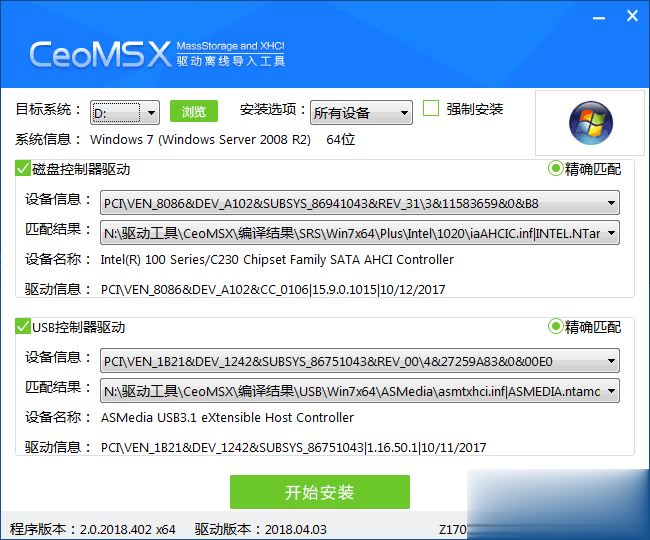650x540 pixels.
Task: Click the 64位 architecture text
Action: pyautogui.click(x=340, y=140)
